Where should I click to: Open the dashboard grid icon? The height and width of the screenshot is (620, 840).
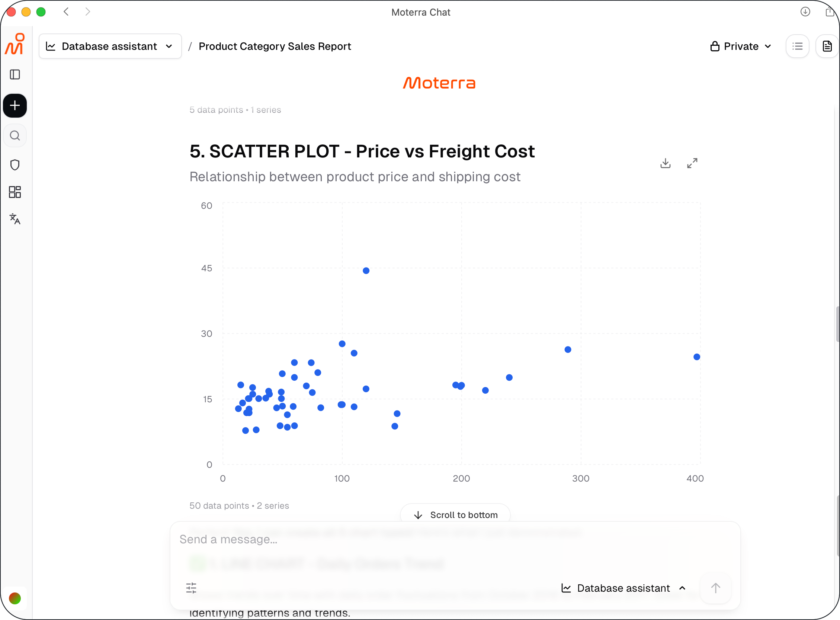(x=15, y=192)
